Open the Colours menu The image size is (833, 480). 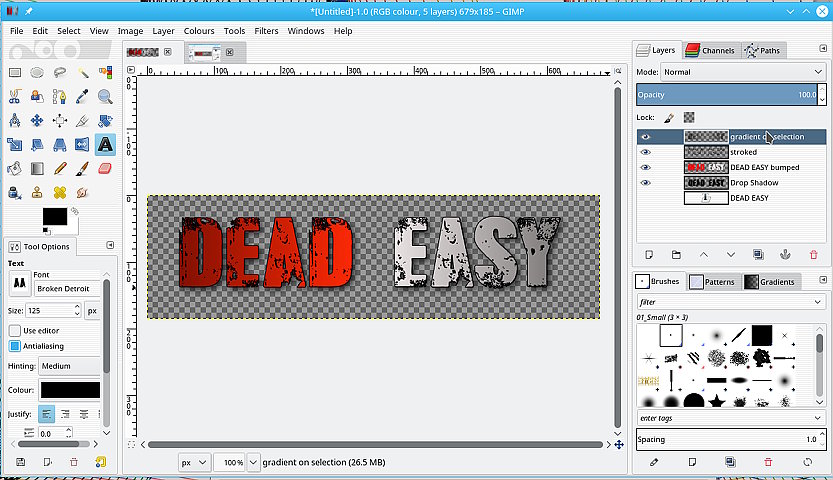[199, 31]
